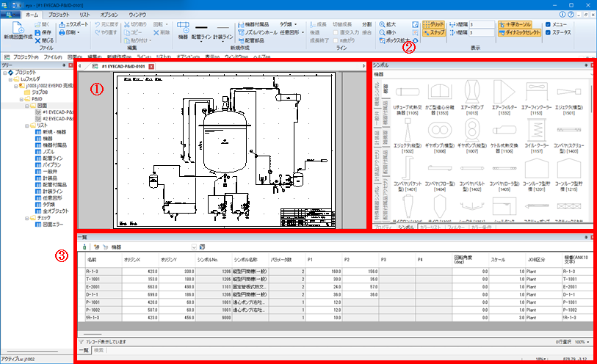
Task: Open help question mark icon
Action: point(571,15)
